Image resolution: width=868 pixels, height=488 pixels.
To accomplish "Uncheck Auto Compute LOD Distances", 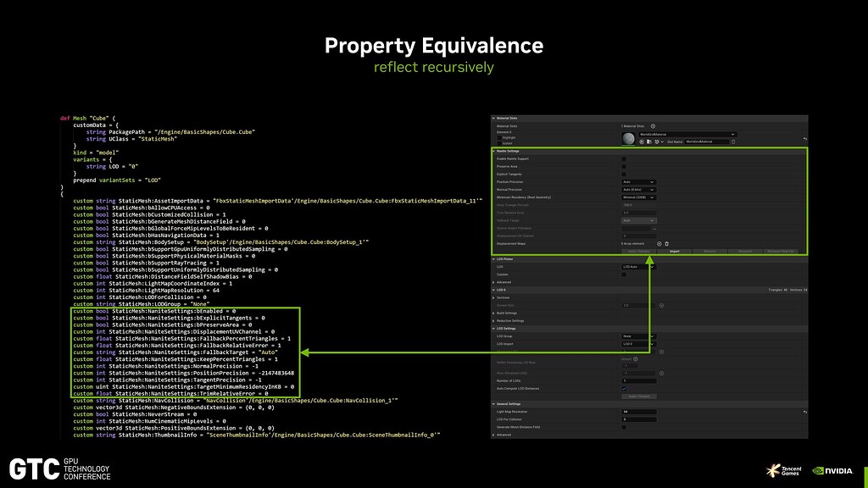I will tap(624, 389).
